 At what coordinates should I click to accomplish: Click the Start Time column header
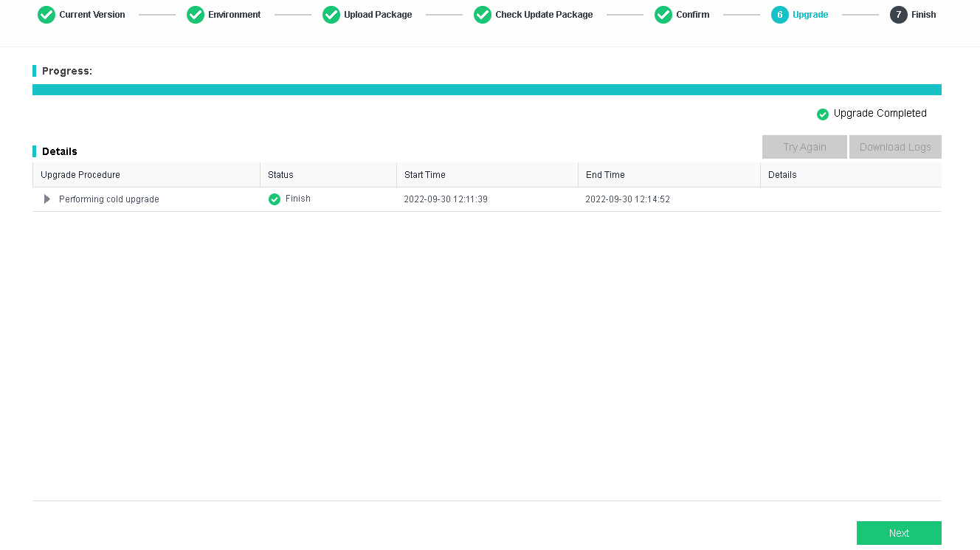point(425,175)
